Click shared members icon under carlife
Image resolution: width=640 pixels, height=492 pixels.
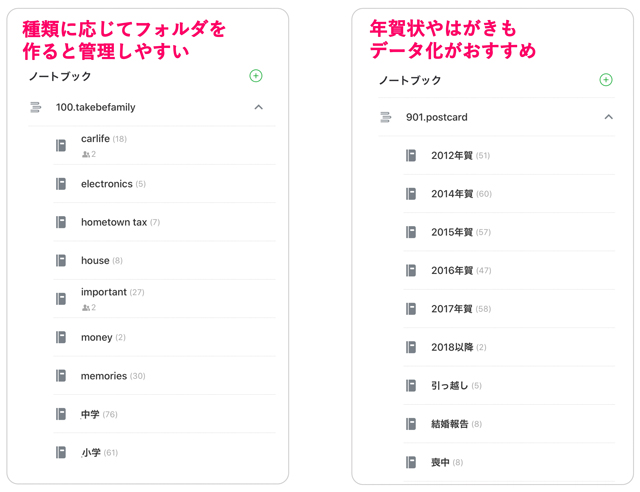(86, 154)
